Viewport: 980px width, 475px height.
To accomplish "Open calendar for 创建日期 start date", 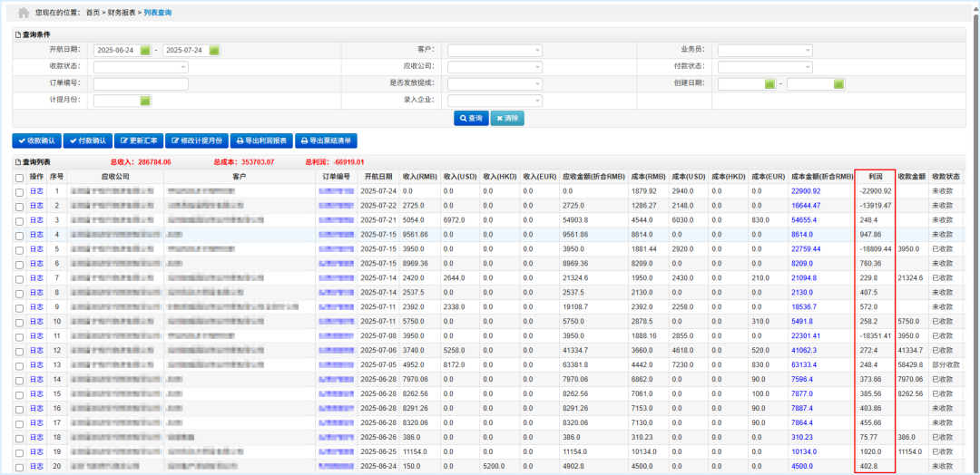I will [x=769, y=83].
